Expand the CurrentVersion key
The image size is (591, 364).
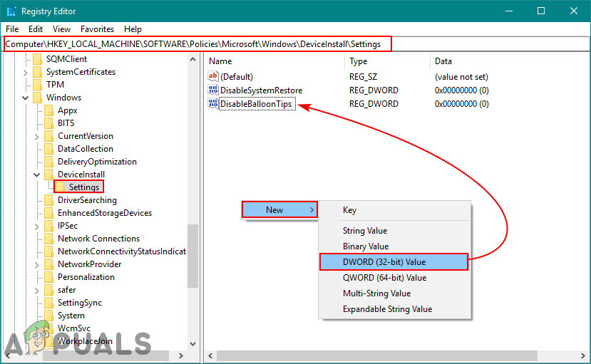(36, 136)
